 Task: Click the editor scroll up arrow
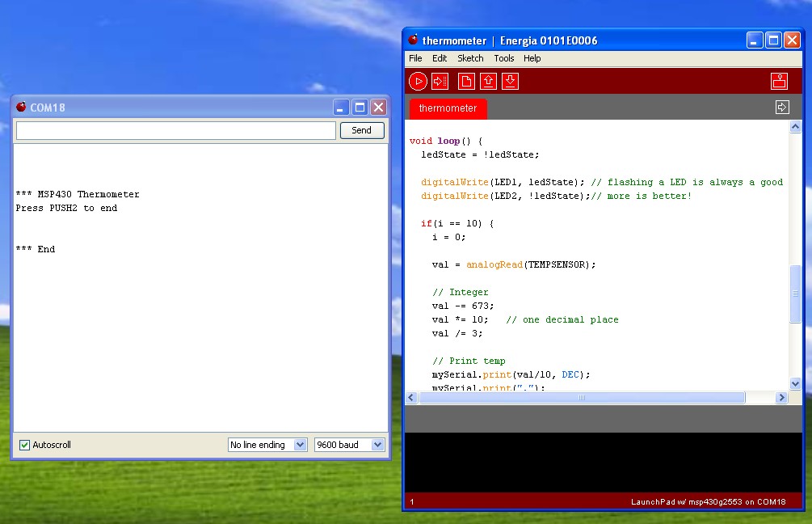(x=795, y=126)
